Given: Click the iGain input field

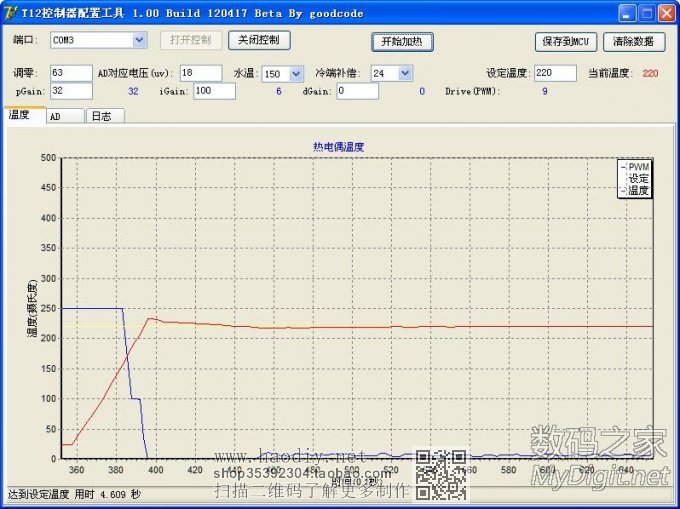Looking at the screenshot, I should [214, 91].
